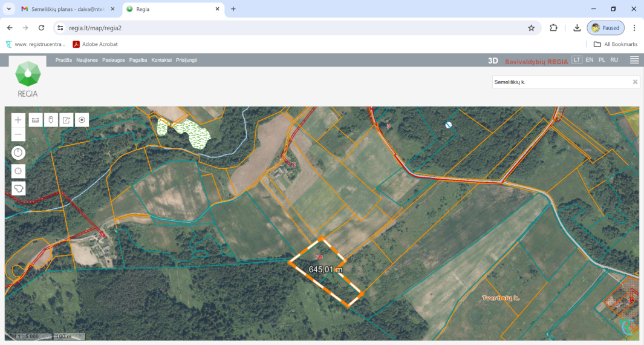Click the Tvertinių k. map label
Viewport: 644px width, 345px height.
point(501,298)
